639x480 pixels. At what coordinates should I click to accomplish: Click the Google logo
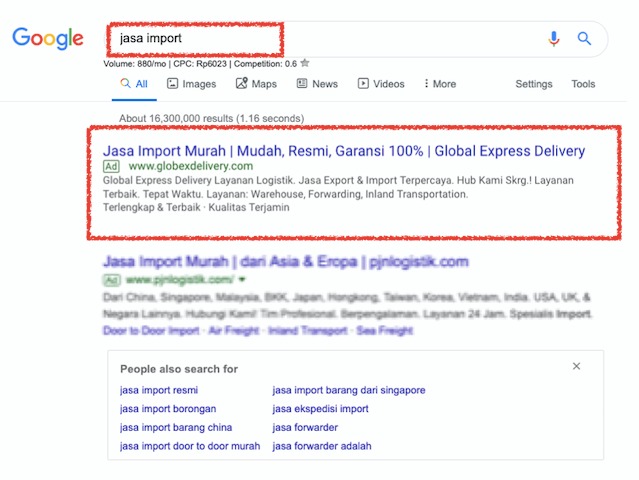tap(48, 38)
